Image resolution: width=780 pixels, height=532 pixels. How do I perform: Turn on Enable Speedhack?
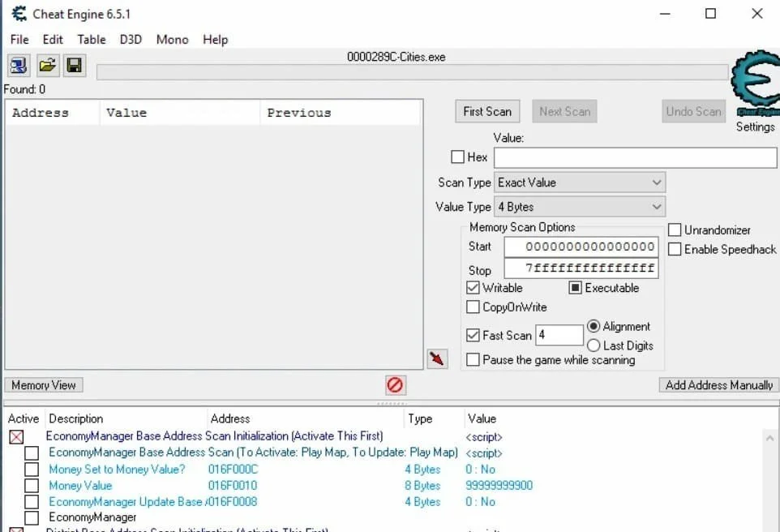click(675, 249)
